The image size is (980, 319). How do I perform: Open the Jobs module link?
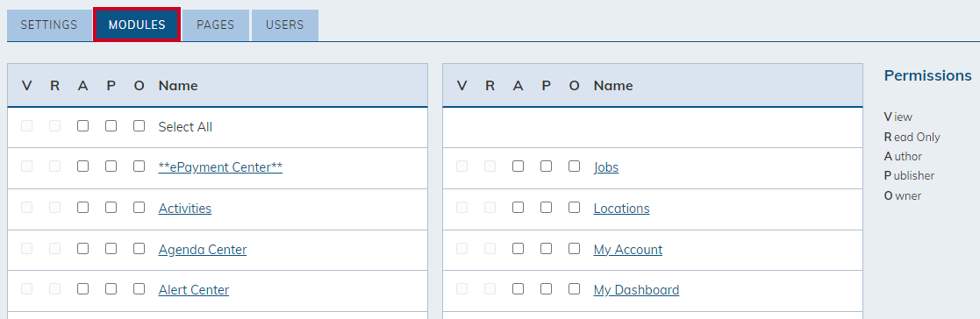point(606,167)
